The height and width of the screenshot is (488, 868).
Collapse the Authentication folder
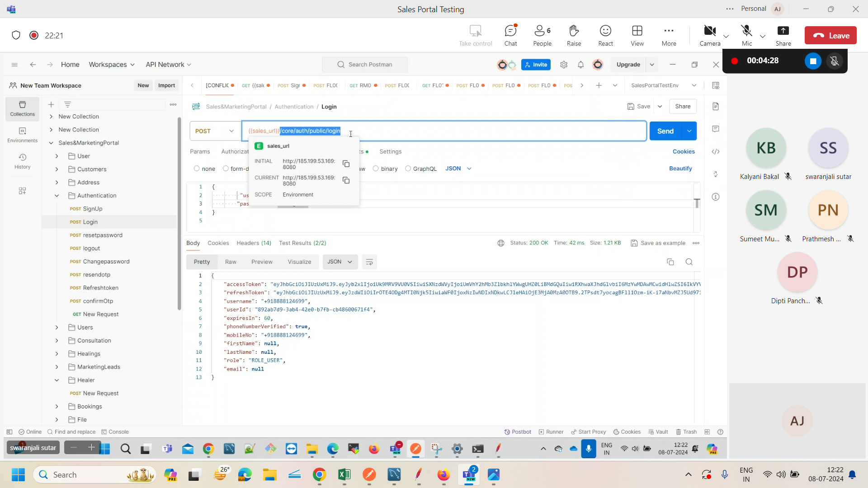(57, 196)
